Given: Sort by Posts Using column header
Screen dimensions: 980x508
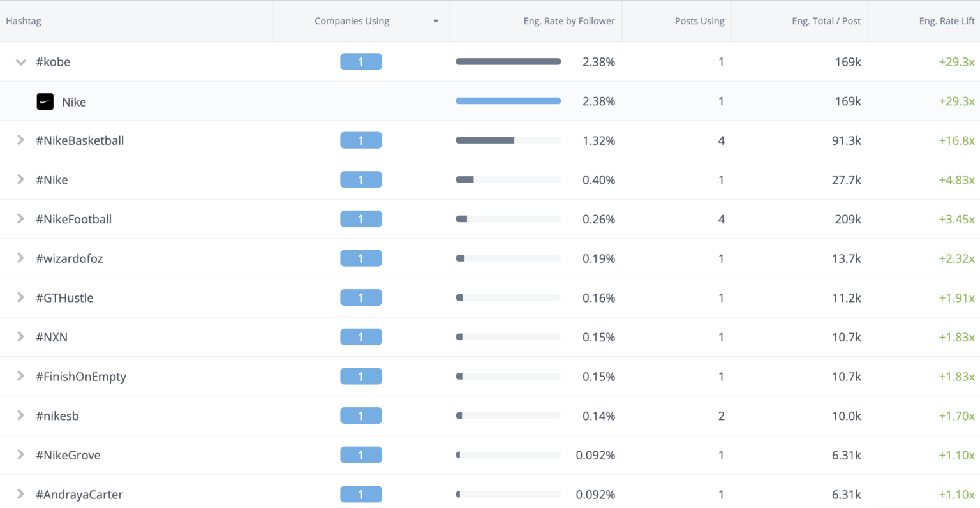Looking at the screenshot, I should click(x=699, y=21).
